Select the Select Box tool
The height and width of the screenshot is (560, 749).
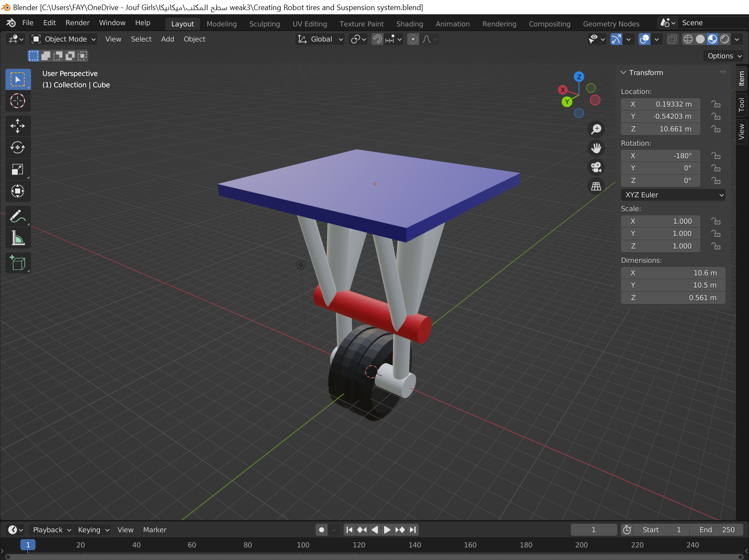[18, 79]
